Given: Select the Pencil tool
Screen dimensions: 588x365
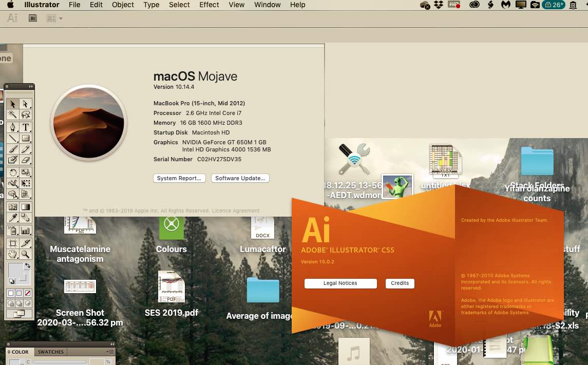Looking at the screenshot, I should pos(26,149).
